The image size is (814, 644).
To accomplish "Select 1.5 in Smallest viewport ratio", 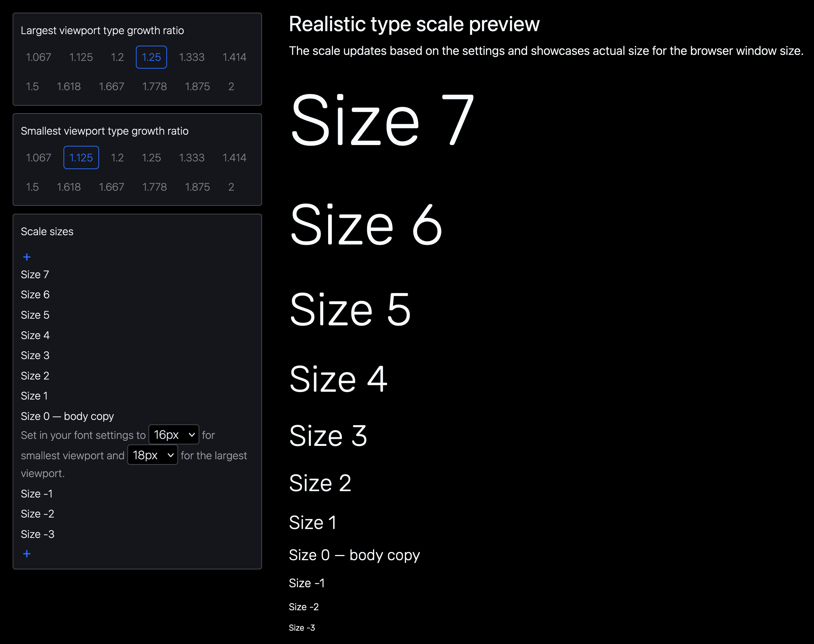I will pos(32,187).
